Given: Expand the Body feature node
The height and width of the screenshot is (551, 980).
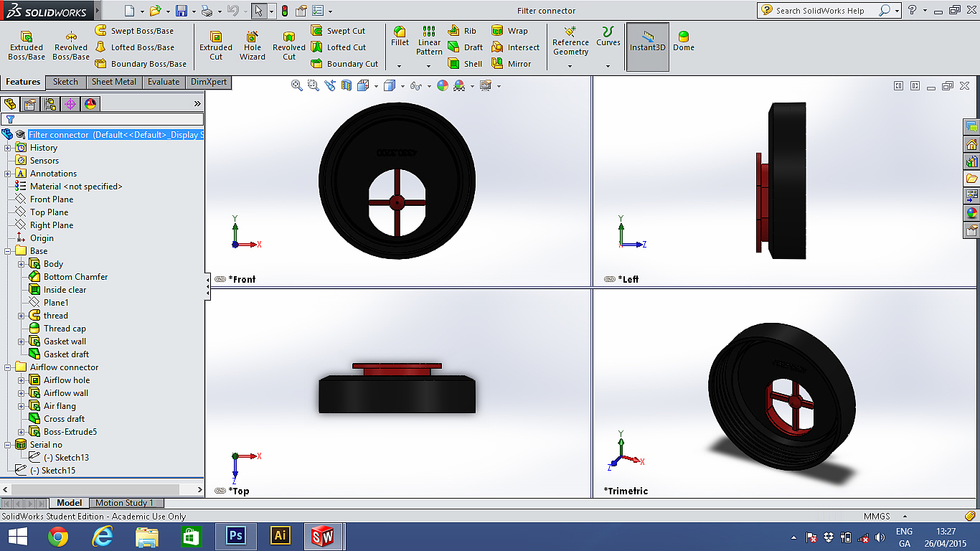Looking at the screenshot, I should tap(22, 264).
